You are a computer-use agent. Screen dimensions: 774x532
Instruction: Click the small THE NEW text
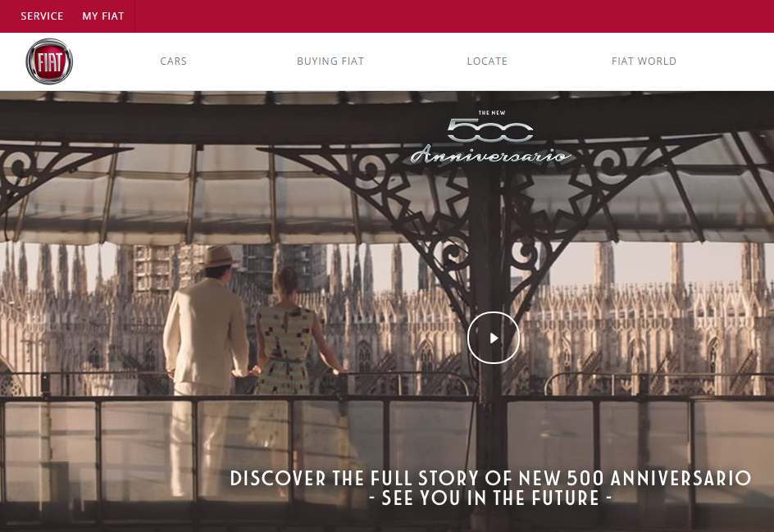point(492,113)
